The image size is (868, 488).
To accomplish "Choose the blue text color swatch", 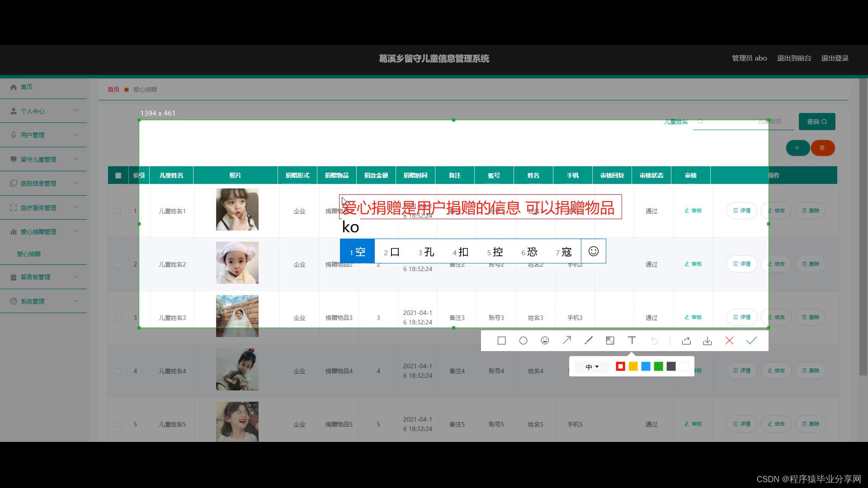I will (x=646, y=366).
